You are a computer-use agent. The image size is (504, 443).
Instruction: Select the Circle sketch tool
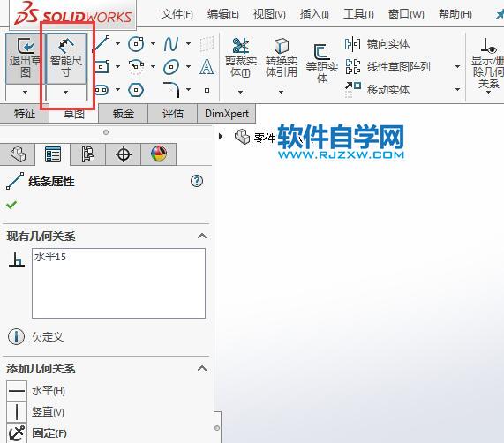[136, 44]
